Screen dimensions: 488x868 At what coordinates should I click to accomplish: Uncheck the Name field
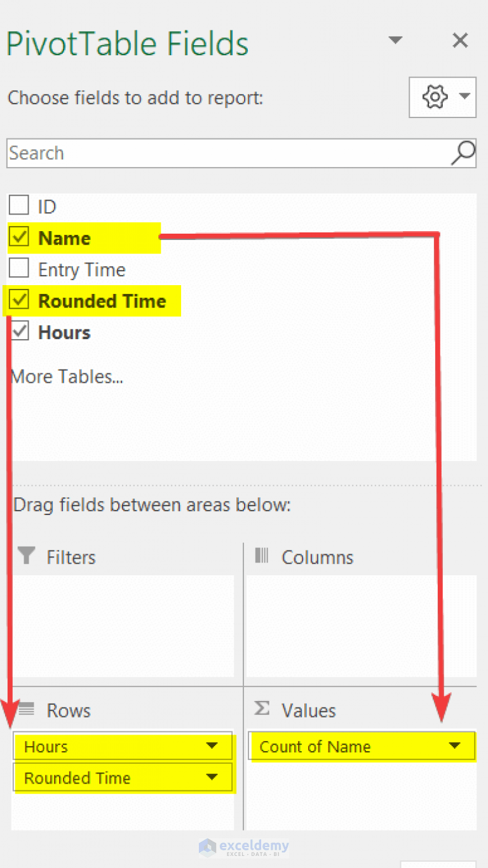[18, 237]
